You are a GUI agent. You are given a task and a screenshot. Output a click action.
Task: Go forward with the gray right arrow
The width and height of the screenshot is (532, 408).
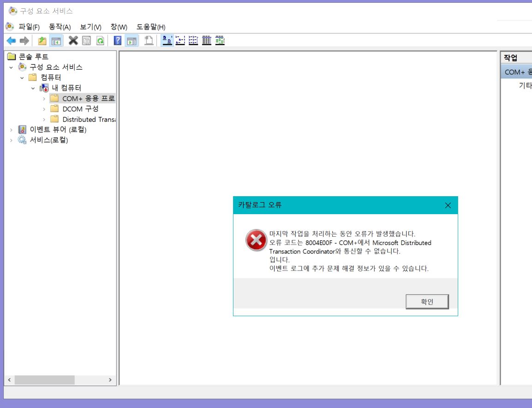(x=24, y=41)
